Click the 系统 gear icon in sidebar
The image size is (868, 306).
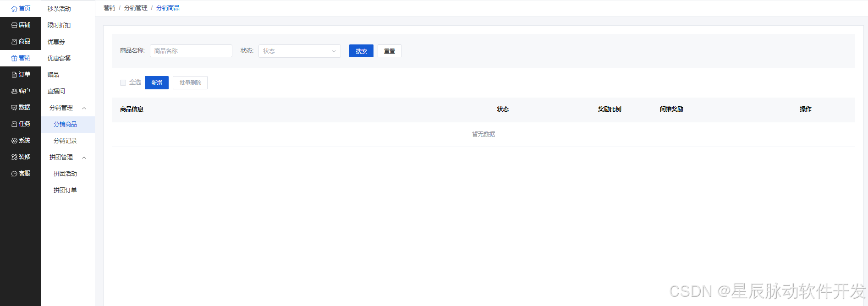point(14,141)
